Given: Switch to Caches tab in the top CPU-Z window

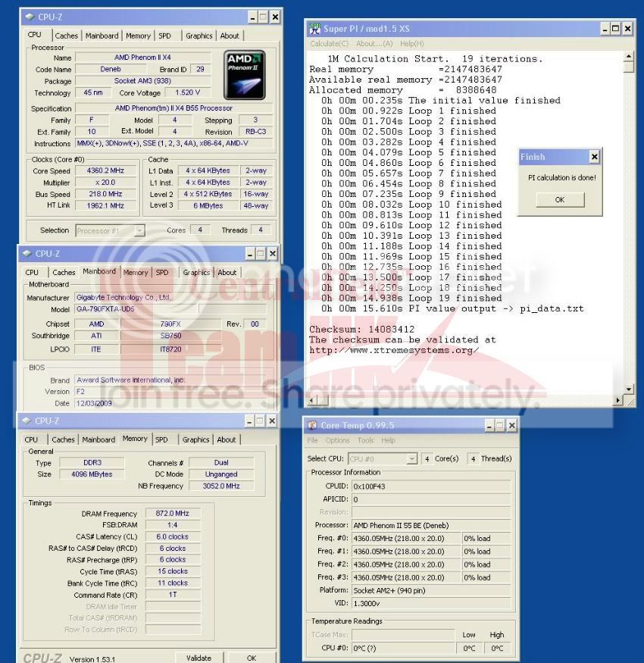Looking at the screenshot, I should (66, 36).
